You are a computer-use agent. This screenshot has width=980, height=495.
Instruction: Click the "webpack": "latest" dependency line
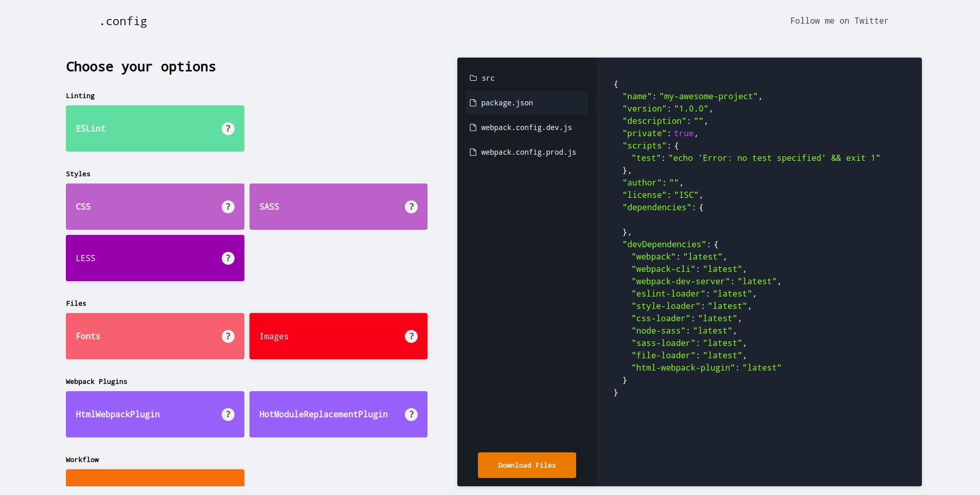(679, 256)
